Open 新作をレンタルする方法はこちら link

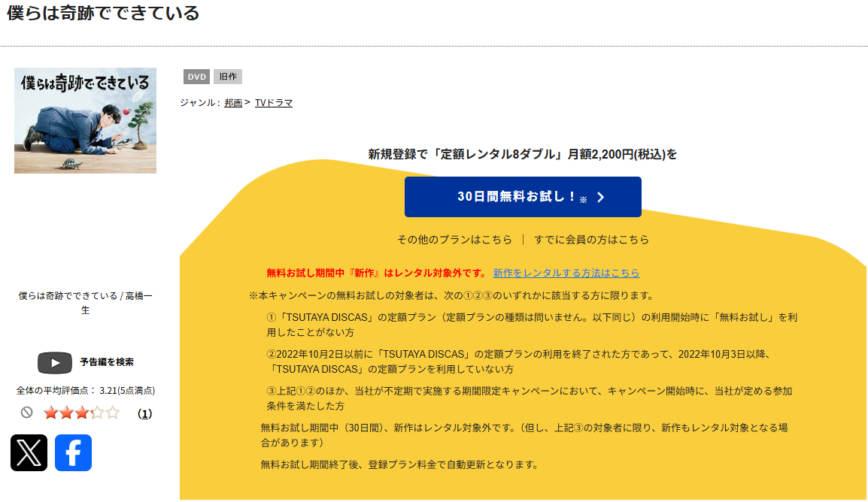566,273
